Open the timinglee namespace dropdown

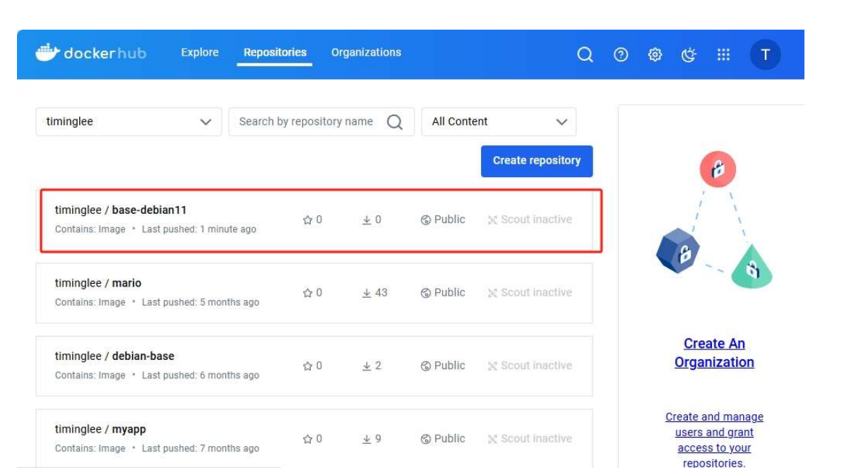[x=129, y=122]
